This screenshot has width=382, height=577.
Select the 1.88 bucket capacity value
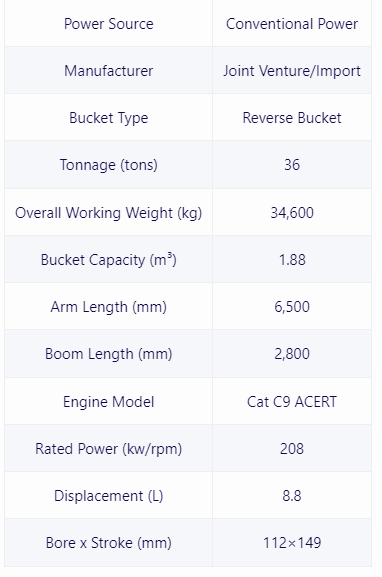292,260
